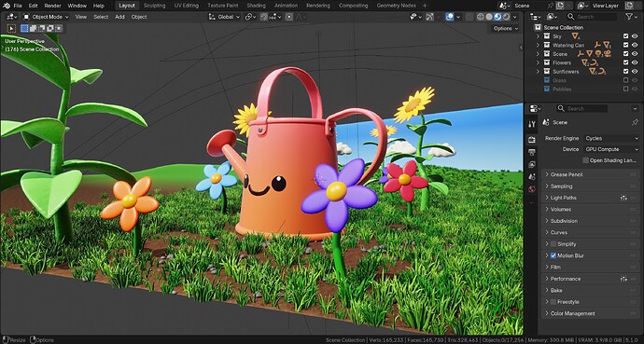The image size is (644, 344).
Task: Click the outliner search field
Action: click(592, 17)
